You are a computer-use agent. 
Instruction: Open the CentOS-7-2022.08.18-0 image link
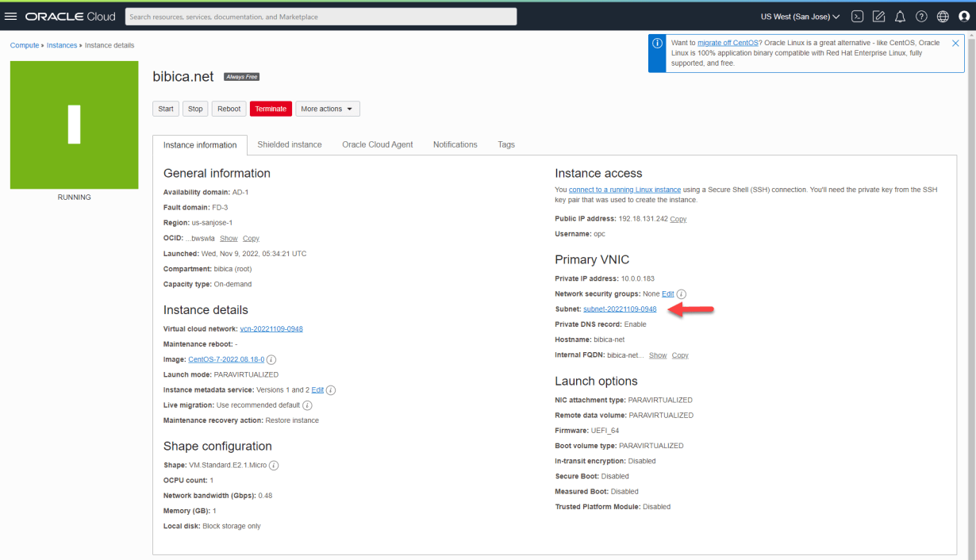226,359
